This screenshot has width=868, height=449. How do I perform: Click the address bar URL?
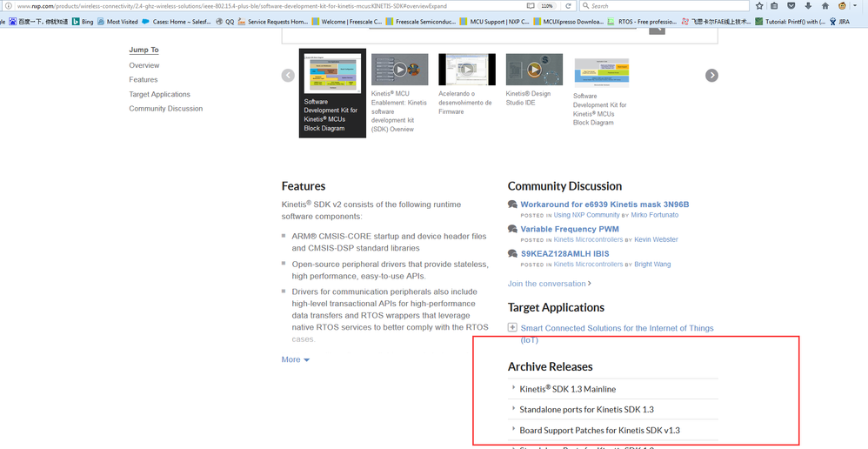tap(232, 6)
